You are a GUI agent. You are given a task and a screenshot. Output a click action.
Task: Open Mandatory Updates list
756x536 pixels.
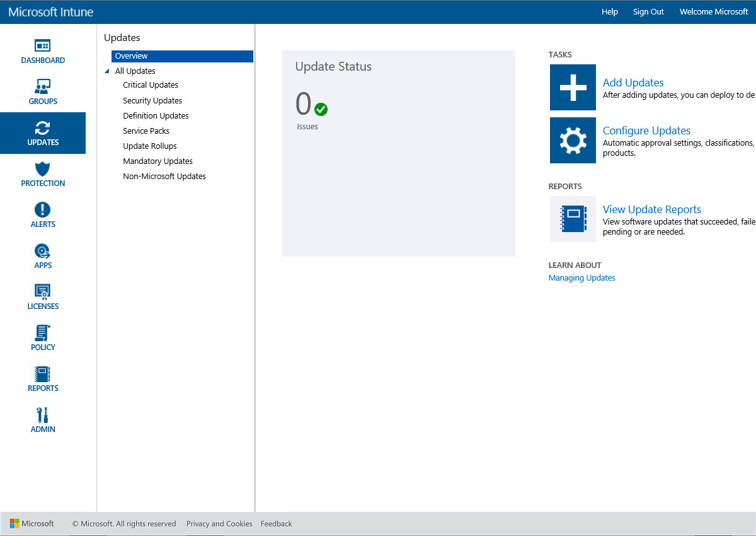(157, 161)
